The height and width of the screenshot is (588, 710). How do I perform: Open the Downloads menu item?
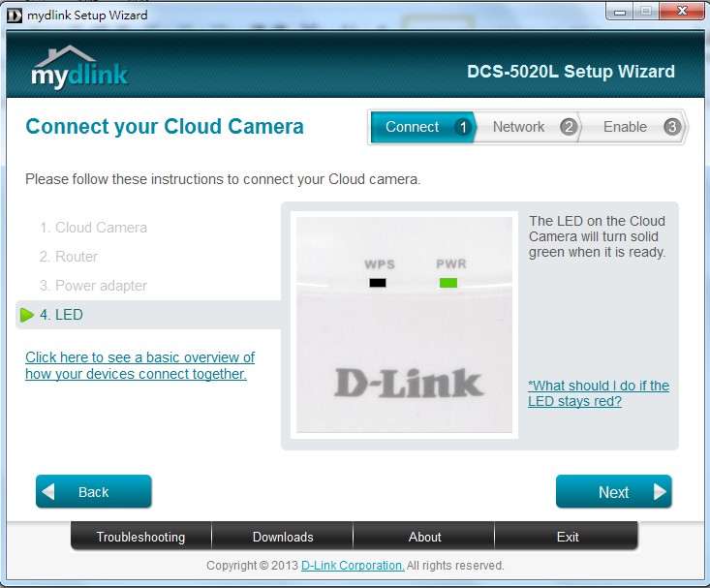pyautogui.click(x=283, y=537)
